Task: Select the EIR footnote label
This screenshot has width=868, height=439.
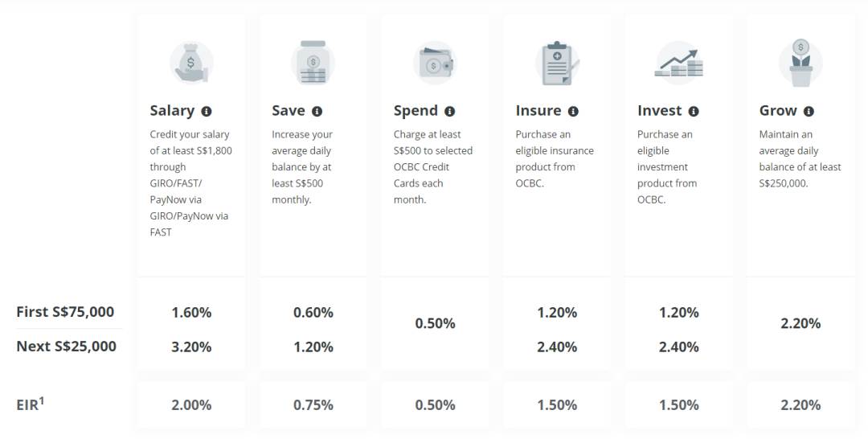Action: point(30,404)
